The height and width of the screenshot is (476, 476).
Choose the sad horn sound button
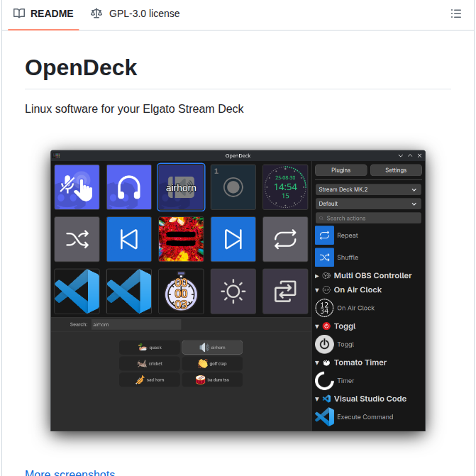coord(150,380)
